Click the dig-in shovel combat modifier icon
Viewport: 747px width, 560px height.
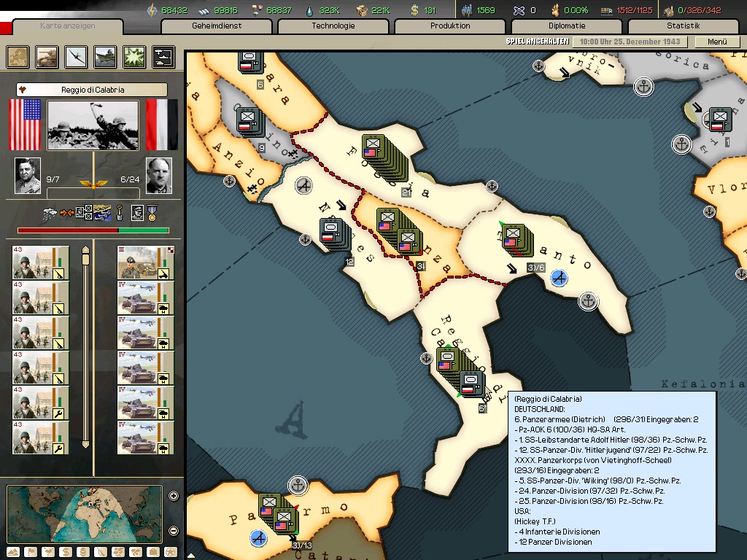coord(119,213)
